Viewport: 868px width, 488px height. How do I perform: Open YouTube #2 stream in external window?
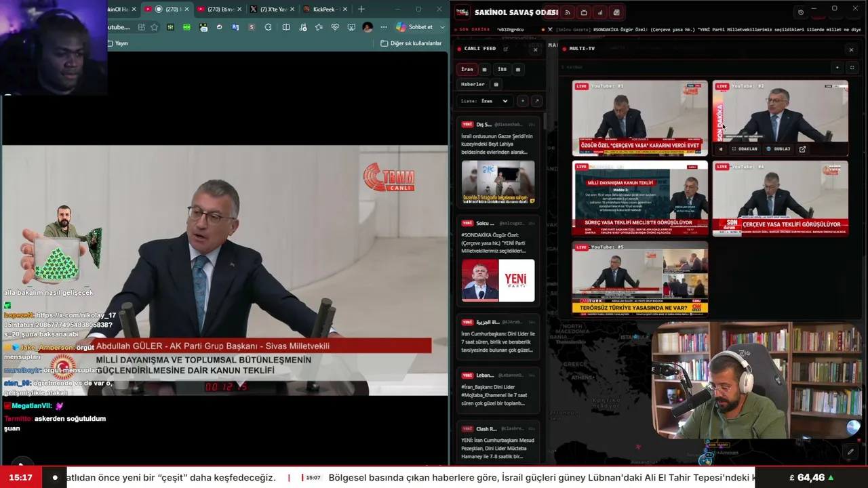802,149
